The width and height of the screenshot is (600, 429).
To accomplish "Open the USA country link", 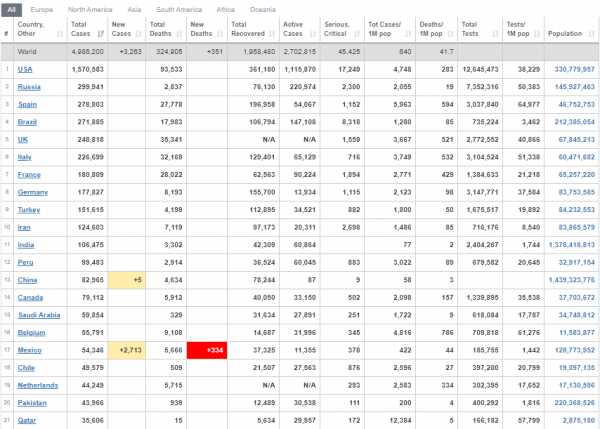I will [x=25, y=70].
